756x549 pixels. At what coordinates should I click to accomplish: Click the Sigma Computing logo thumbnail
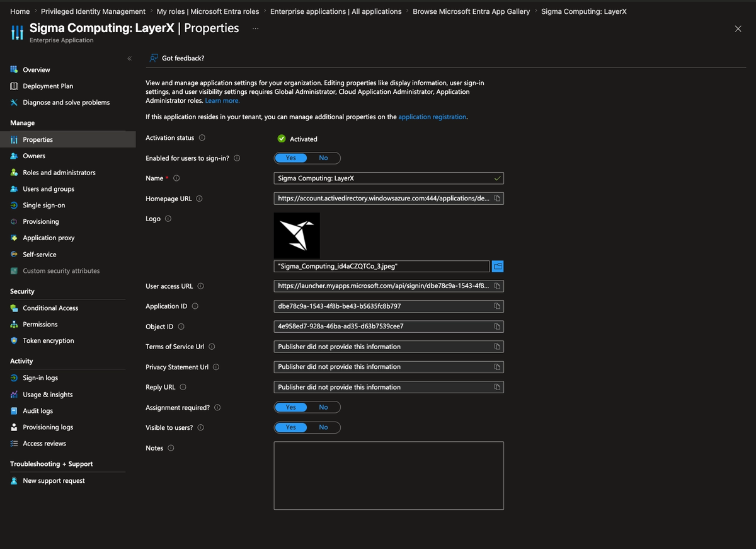click(297, 235)
